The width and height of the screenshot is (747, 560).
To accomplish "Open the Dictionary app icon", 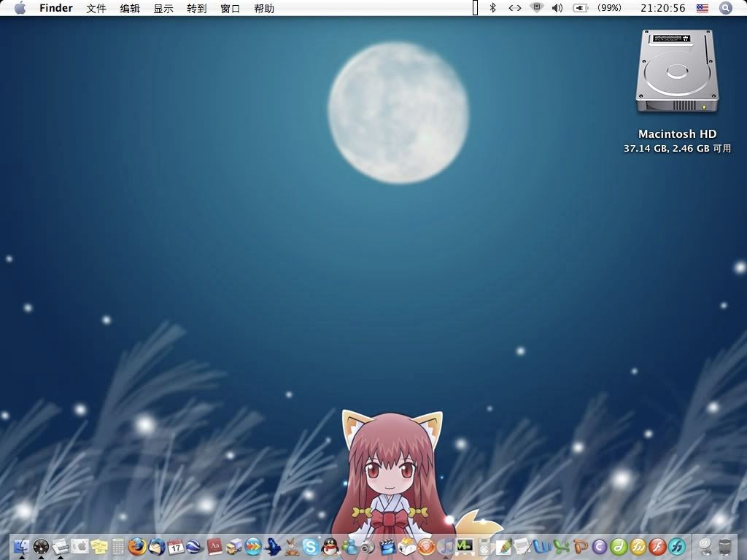I will pos(214,546).
